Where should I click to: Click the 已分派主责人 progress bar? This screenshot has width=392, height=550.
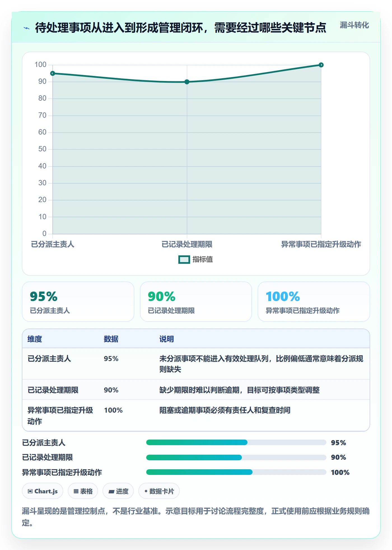point(236,442)
